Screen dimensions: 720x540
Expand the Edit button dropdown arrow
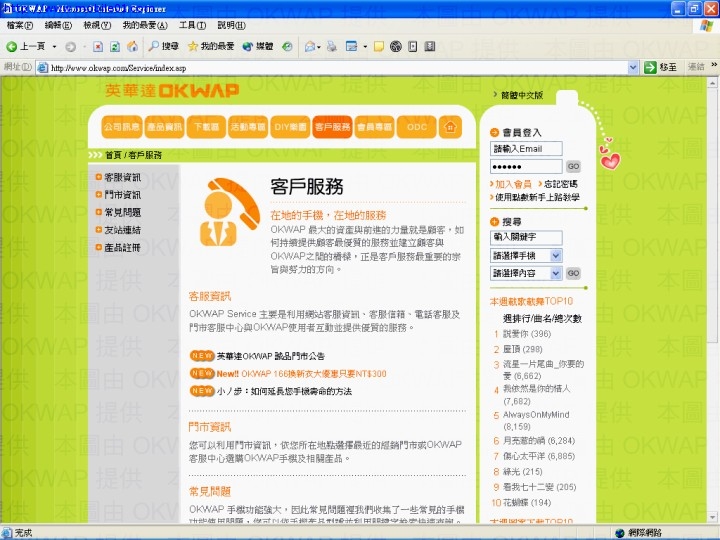[x=365, y=47]
